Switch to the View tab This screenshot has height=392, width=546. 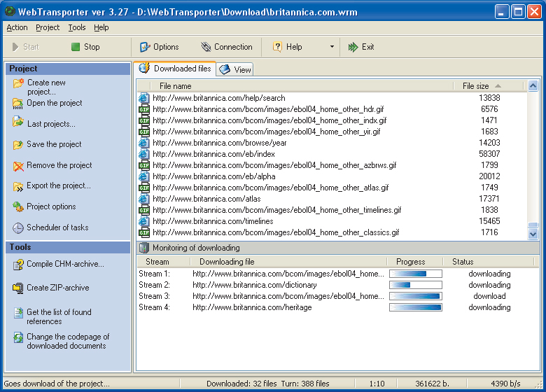click(235, 69)
